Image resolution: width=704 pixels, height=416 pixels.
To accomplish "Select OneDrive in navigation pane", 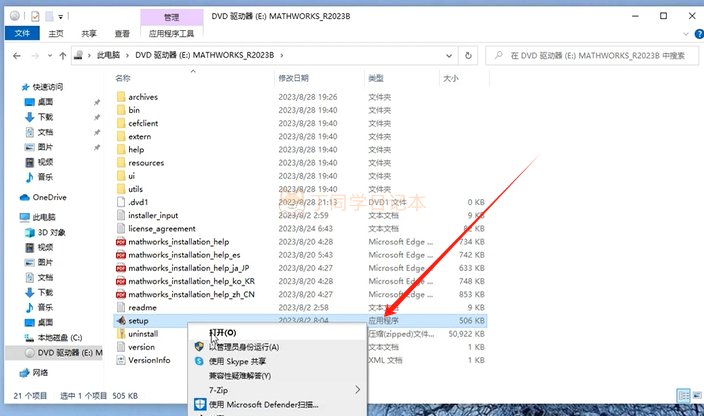I will pos(49,197).
